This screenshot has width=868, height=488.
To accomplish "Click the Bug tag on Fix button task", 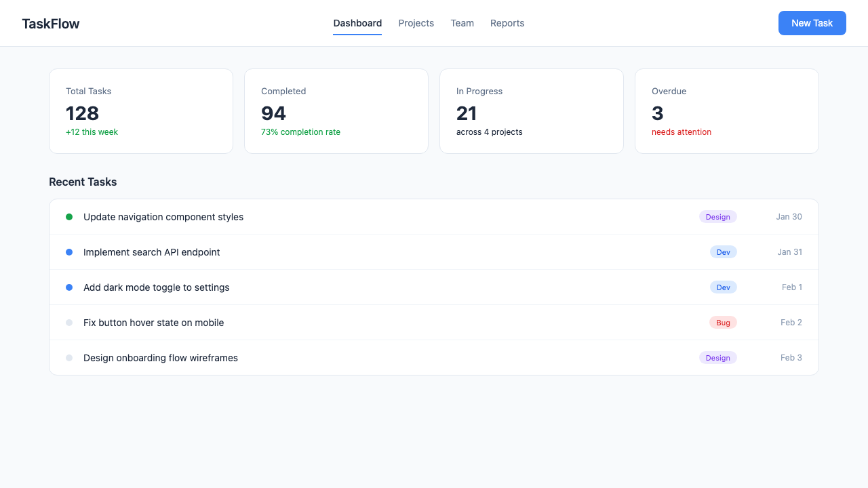I will 724,323.
